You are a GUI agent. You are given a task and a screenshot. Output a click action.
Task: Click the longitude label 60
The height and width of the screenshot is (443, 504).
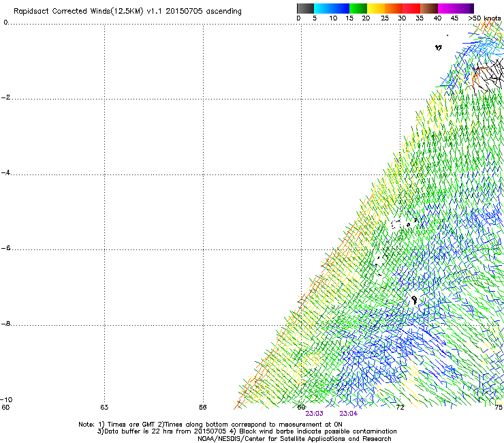[x=5, y=408]
